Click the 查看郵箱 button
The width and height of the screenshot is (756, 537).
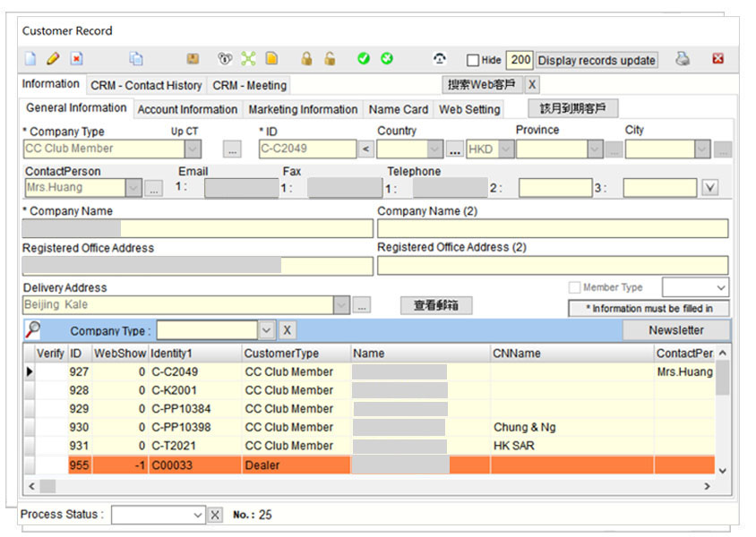(x=436, y=305)
